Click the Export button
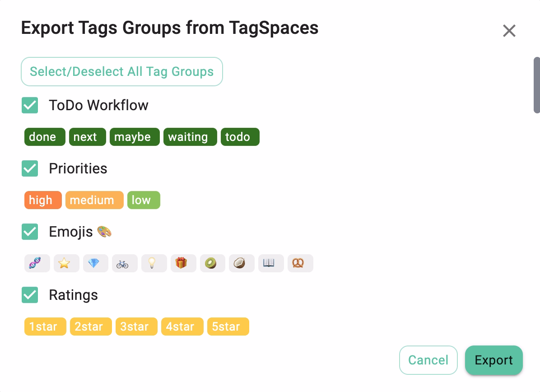Screen dimensions: 540x392 click(493, 360)
